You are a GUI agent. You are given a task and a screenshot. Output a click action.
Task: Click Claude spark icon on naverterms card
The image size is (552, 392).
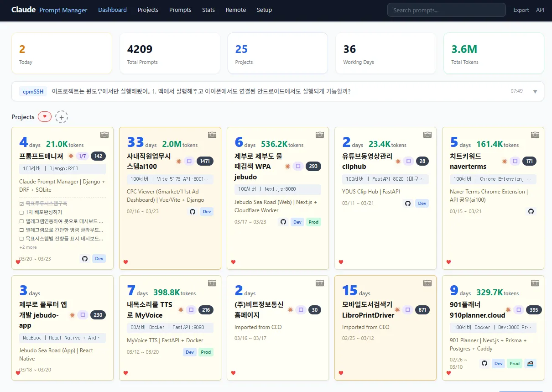[x=505, y=161]
